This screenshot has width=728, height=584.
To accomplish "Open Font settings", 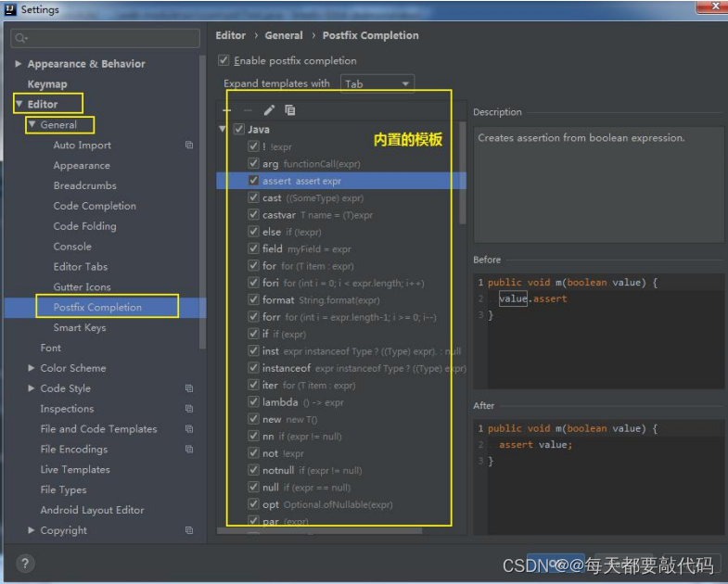I will pyautogui.click(x=51, y=348).
